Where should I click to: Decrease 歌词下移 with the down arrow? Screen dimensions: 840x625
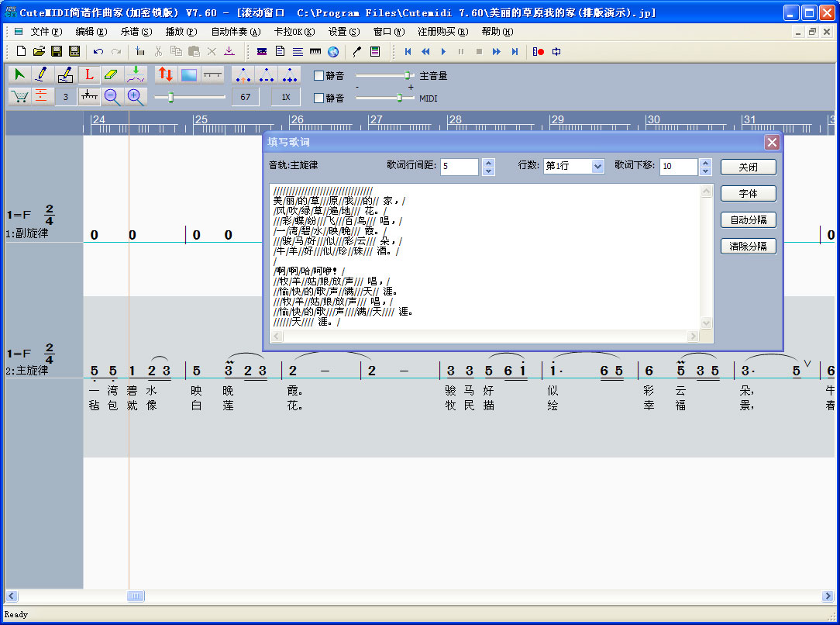[704, 171]
